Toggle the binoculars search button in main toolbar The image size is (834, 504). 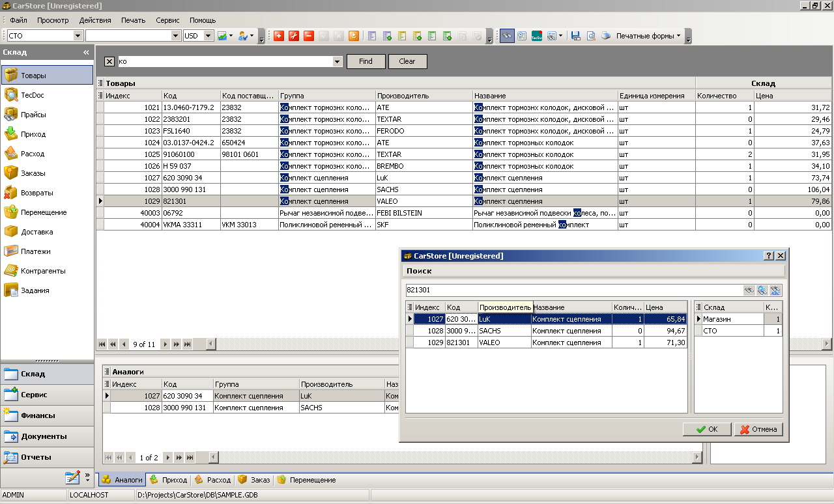tap(507, 36)
